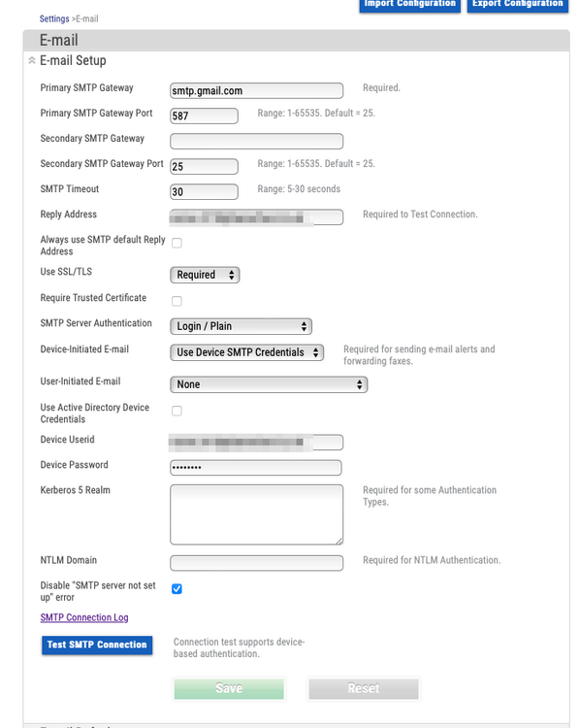Click into the Kerberos 5 Realm textarea
The width and height of the screenshot is (581, 728).
[x=257, y=514]
